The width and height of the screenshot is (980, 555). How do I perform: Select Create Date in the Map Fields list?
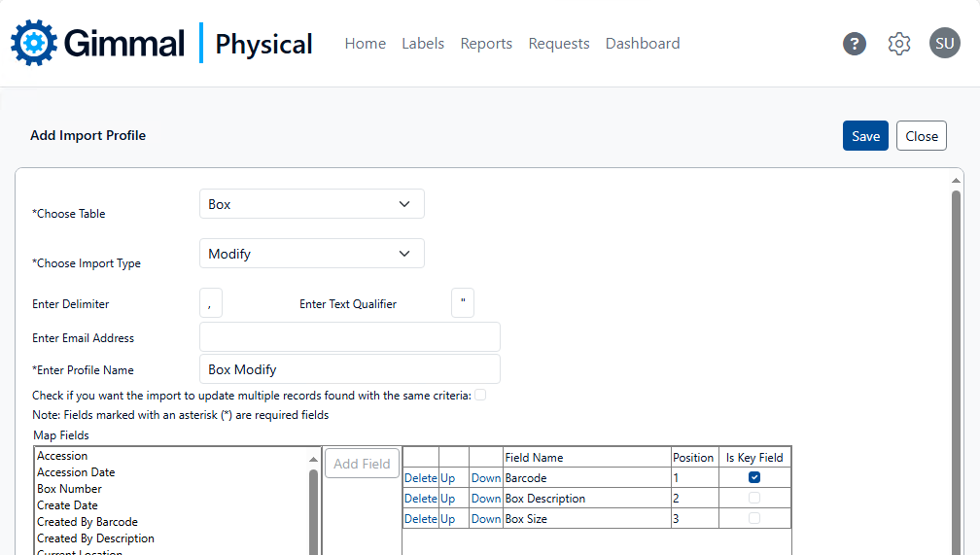click(67, 505)
